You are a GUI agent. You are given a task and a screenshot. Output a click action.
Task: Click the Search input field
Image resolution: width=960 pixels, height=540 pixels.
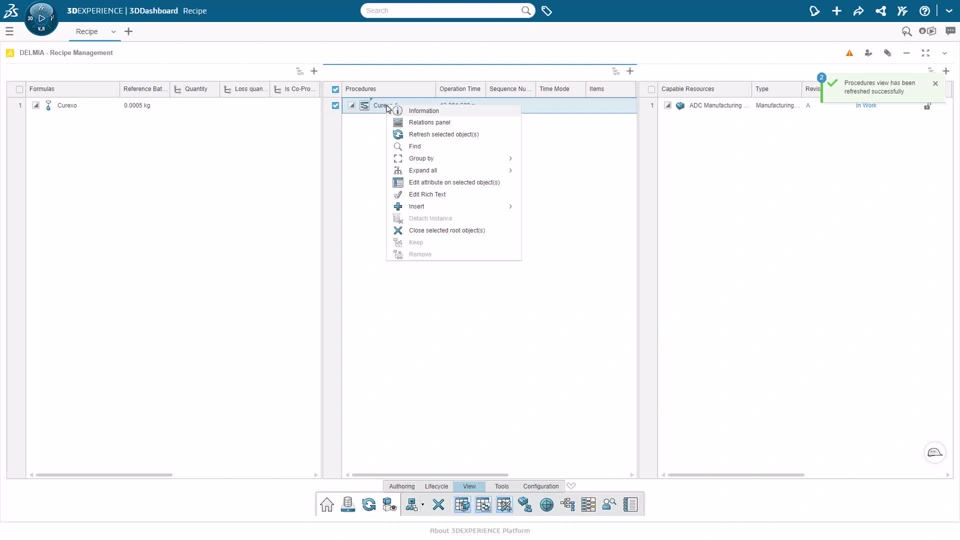[x=442, y=10]
